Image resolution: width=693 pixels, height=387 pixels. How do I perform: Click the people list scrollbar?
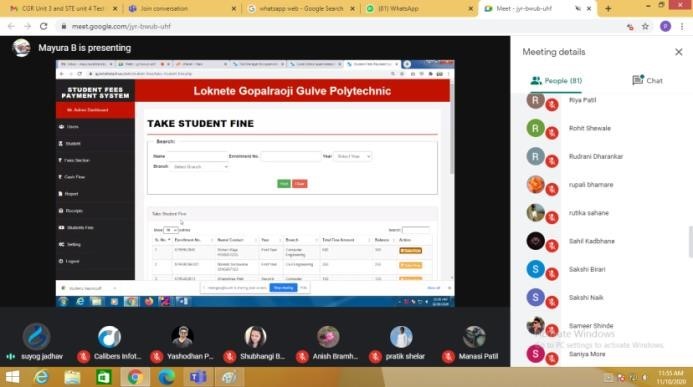(x=690, y=242)
